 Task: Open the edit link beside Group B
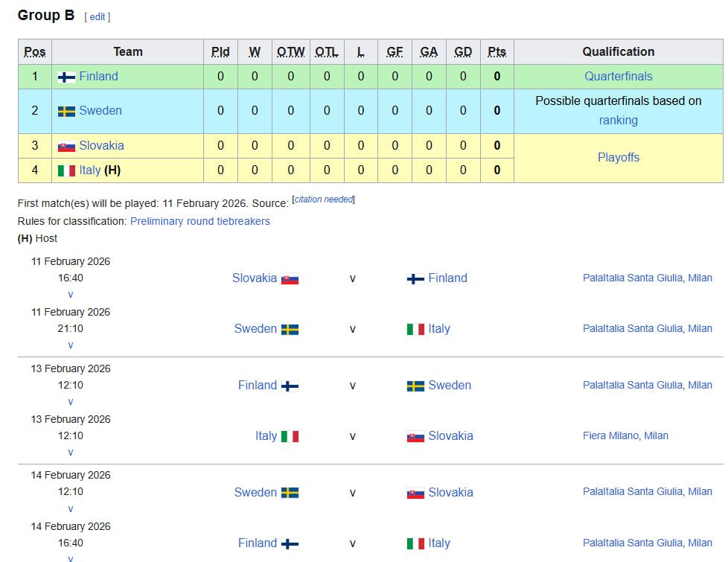98,16
